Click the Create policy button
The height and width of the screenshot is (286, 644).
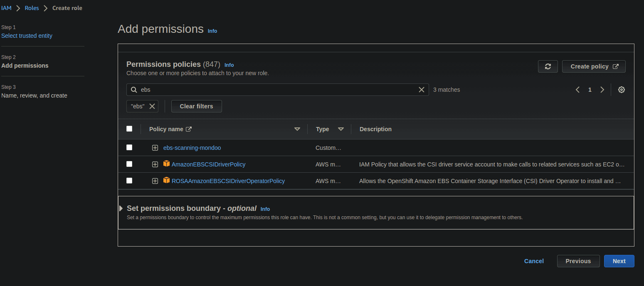pos(594,66)
